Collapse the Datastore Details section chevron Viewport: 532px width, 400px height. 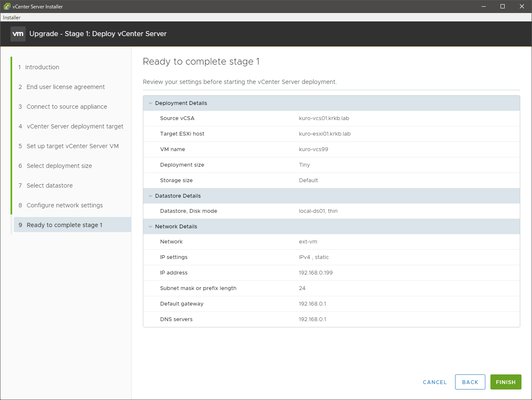point(150,196)
